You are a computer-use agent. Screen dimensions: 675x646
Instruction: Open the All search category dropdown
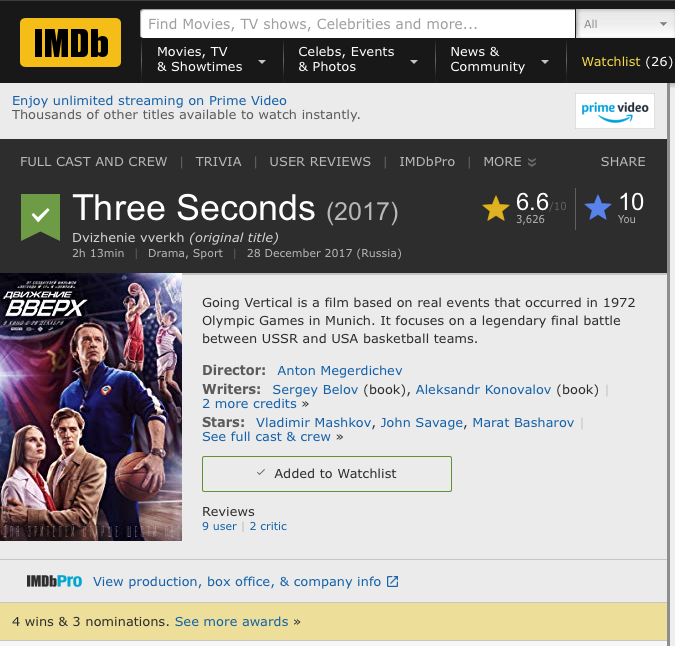624,24
